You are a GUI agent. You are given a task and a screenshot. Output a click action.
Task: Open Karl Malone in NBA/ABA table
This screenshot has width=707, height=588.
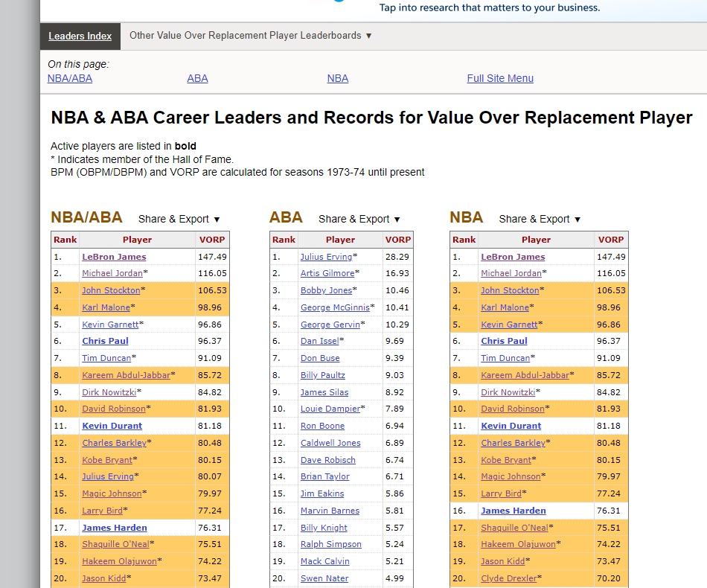click(106, 307)
